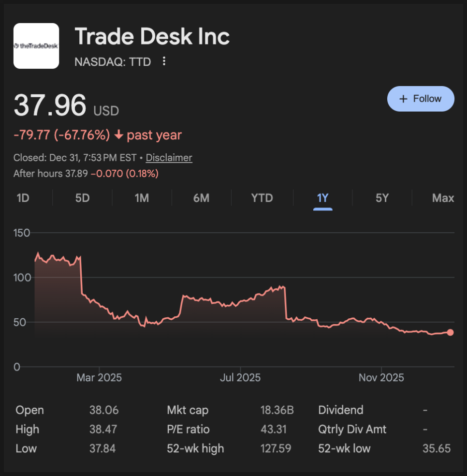Show the YTD chart range
This screenshot has height=476, width=467.
[x=262, y=198]
